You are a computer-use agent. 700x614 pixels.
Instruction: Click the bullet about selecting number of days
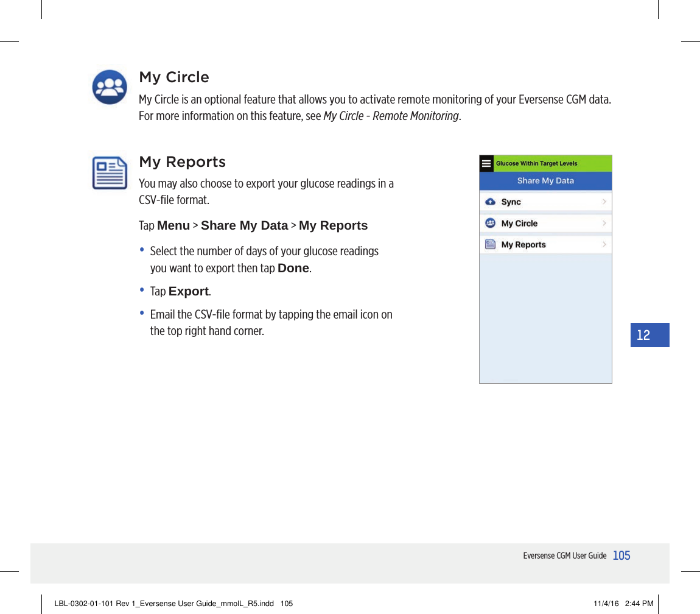coord(264,259)
